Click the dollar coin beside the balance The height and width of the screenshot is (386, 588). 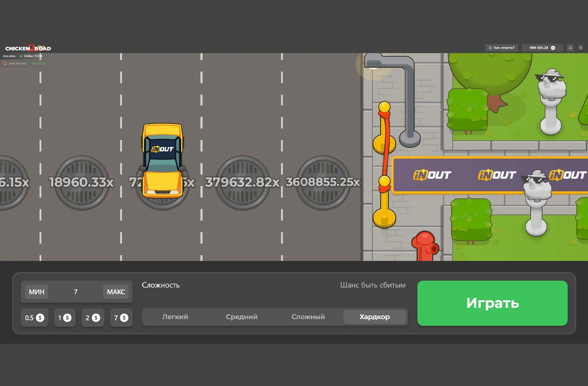tap(553, 48)
